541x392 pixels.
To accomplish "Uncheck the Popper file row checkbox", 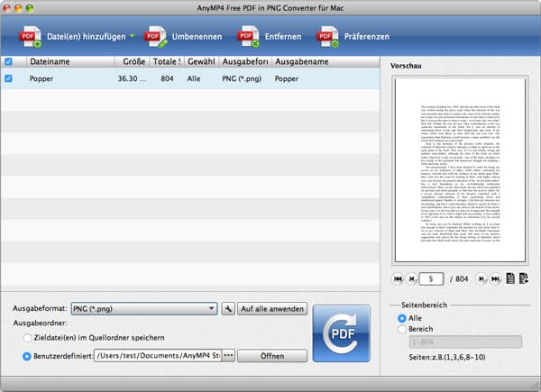I will point(8,78).
